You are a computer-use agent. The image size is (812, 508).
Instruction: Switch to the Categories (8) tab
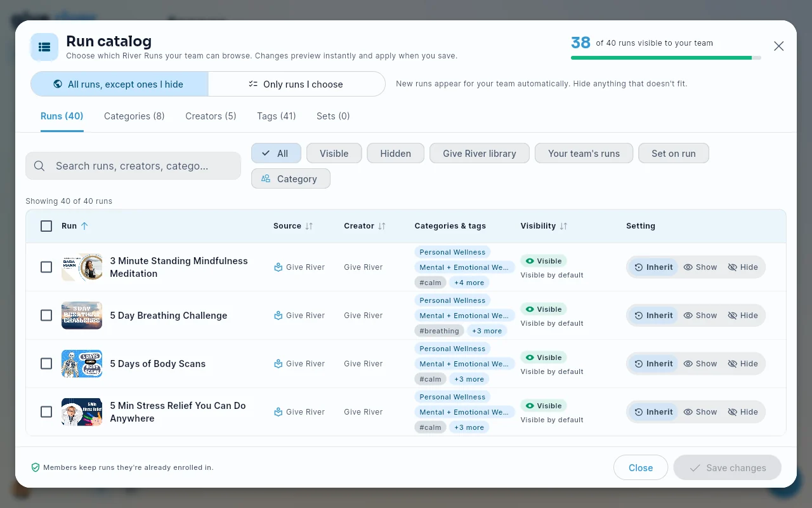(x=134, y=116)
